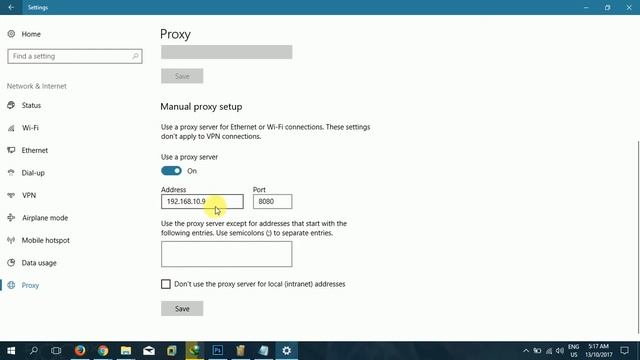The image size is (640, 360).
Task: Click the network icon in tray
Action: click(x=549, y=351)
